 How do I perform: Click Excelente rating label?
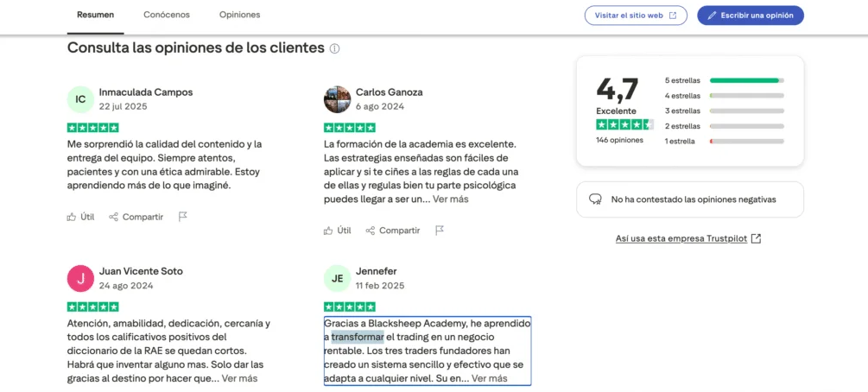pyautogui.click(x=616, y=111)
